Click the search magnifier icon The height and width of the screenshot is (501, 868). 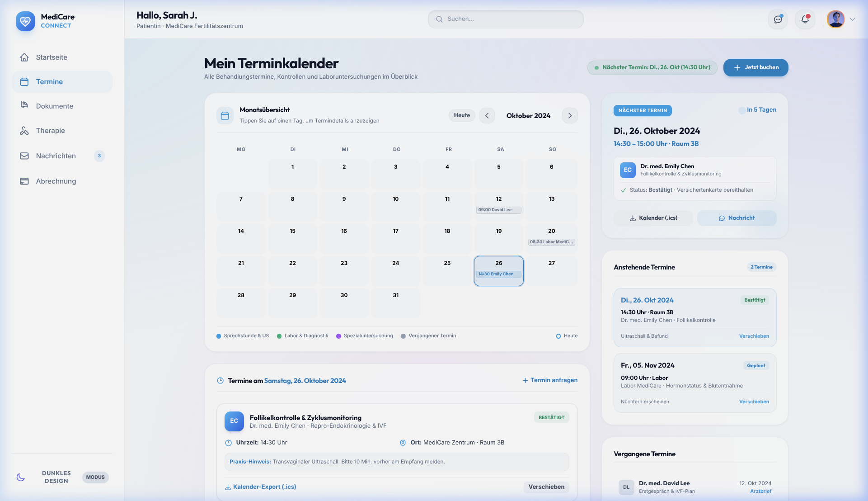[439, 19]
